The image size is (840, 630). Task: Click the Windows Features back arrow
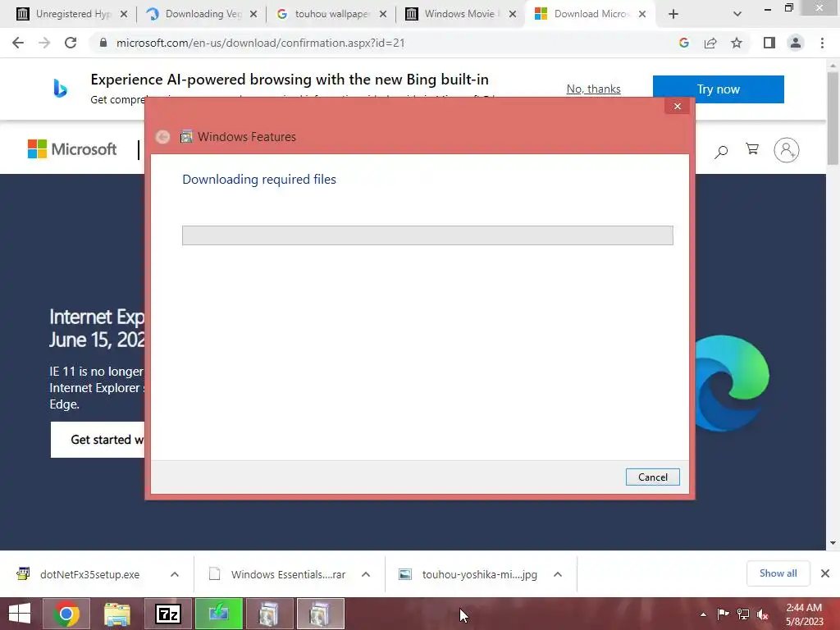click(x=162, y=137)
